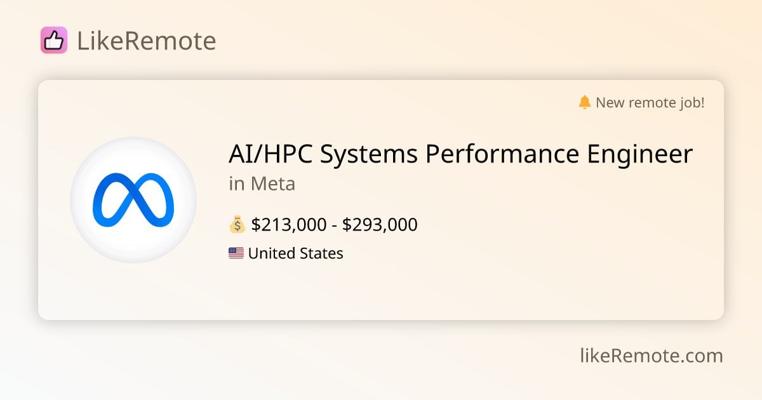Open the LikeRemote brand name in header
Image resolution: width=762 pixels, height=400 pixels.
[146, 41]
